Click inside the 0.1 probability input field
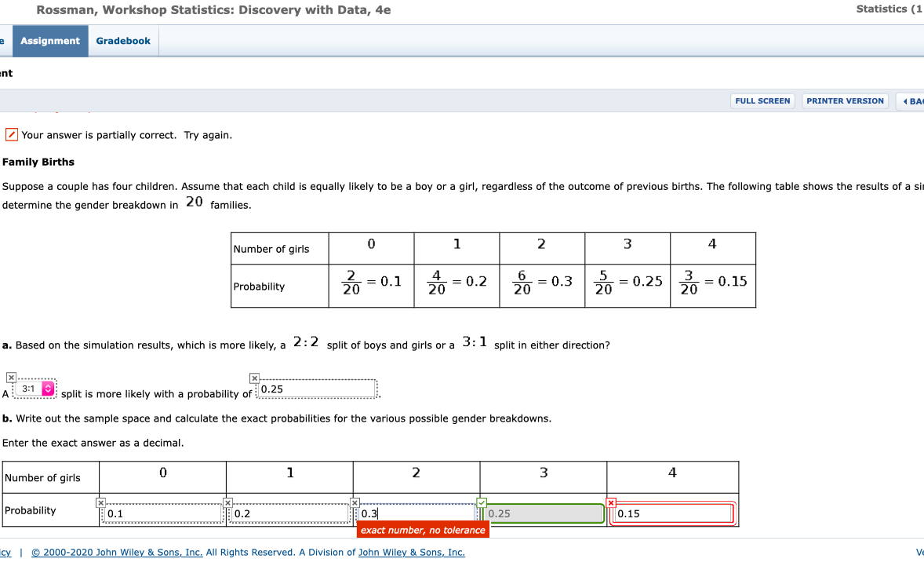The image size is (924, 577). [157, 513]
